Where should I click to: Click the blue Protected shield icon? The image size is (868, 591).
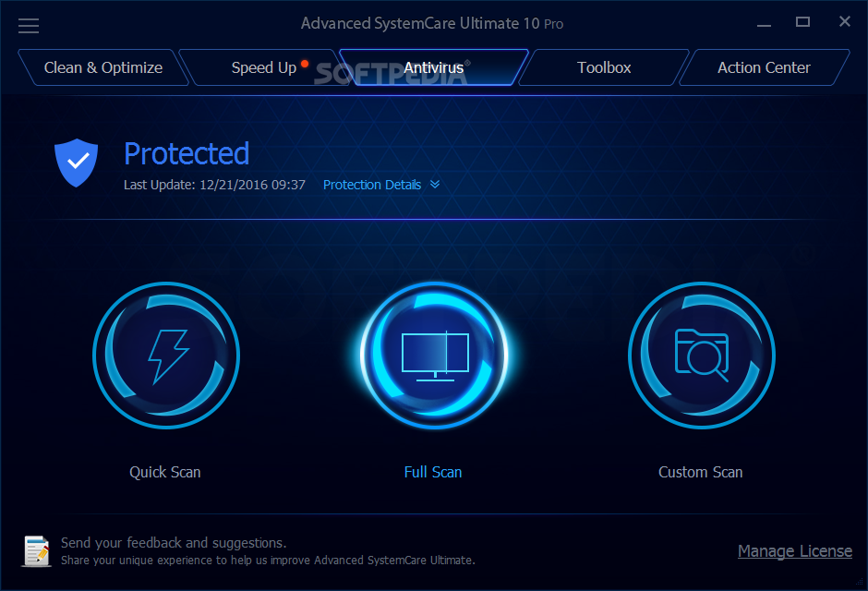pyautogui.click(x=77, y=163)
